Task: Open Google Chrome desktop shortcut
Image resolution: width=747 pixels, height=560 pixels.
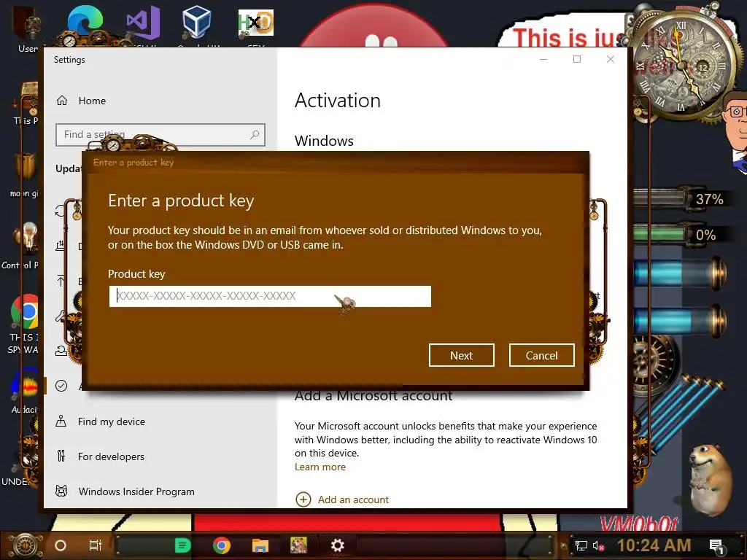Action: point(25,312)
